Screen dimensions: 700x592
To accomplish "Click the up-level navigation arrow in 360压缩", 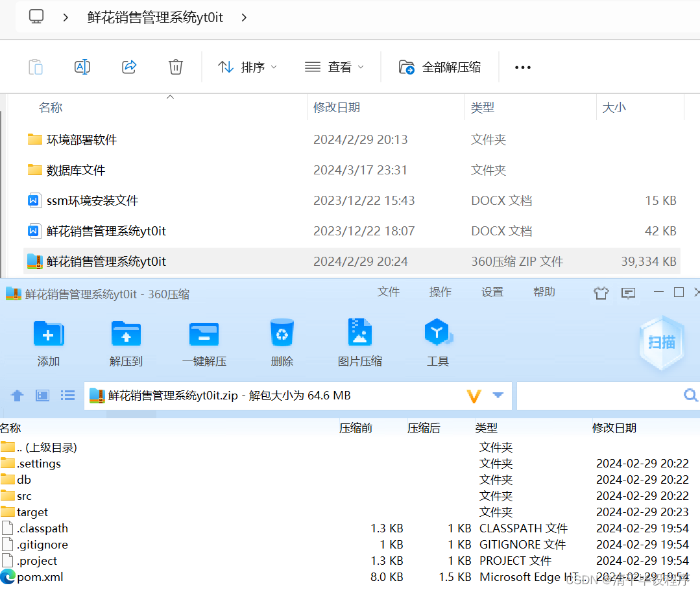I will [17, 396].
